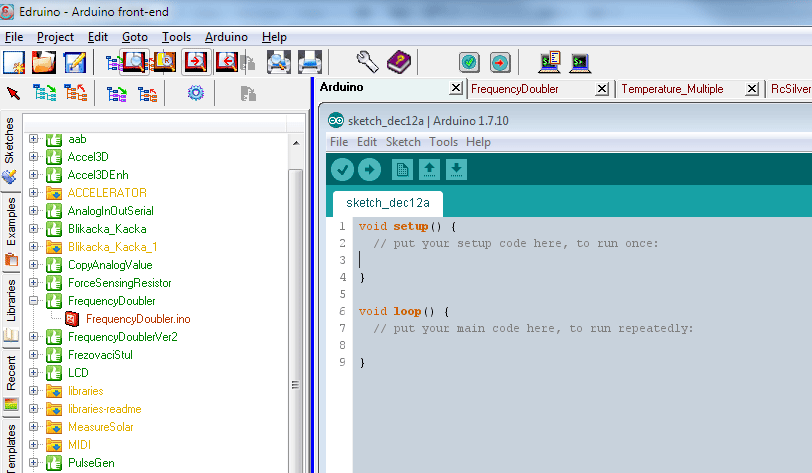The width and height of the screenshot is (812, 473).
Task: Click Save down-arrow icon in Arduino IDE
Action: pyautogui.click(x=456, y=169)
